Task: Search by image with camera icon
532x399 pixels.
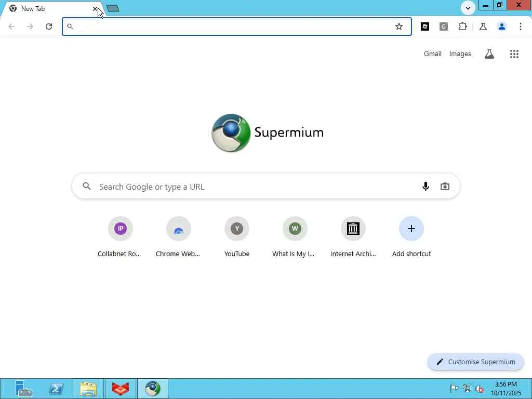Action: tap(445, 187)
